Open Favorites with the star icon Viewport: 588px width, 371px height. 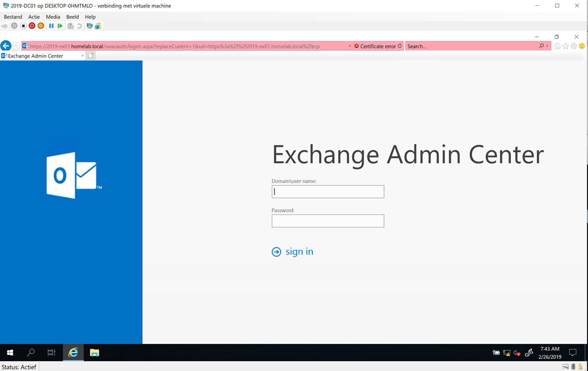[566, 46]
